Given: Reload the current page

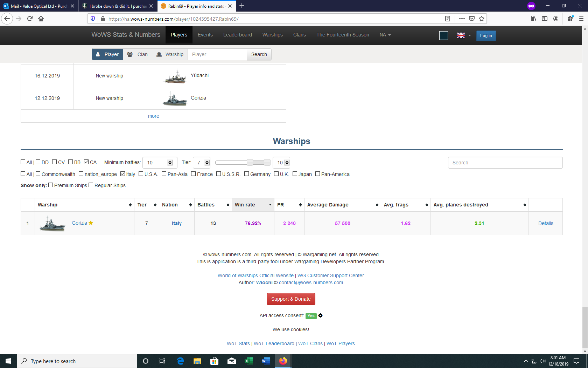Looking at the screenshot, I should pyautogui.click(x=30, y=19).
